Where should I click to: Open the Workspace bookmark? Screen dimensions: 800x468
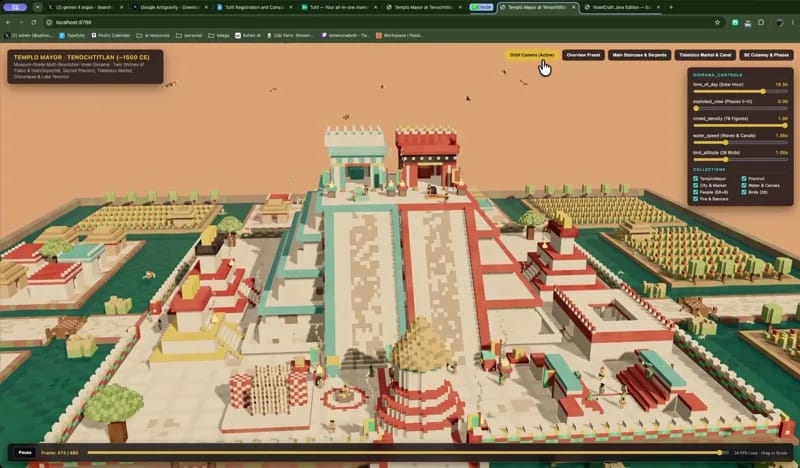point(397,36)
